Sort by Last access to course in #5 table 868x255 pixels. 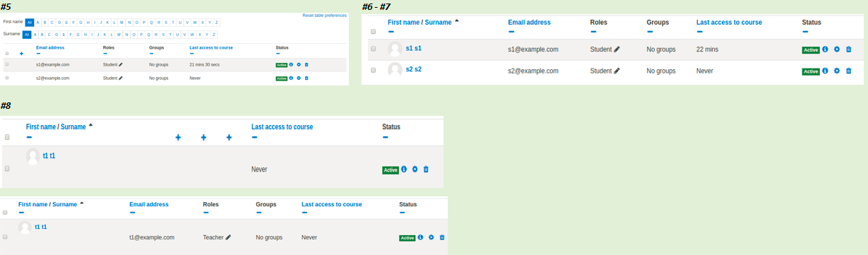coord(211,47)
